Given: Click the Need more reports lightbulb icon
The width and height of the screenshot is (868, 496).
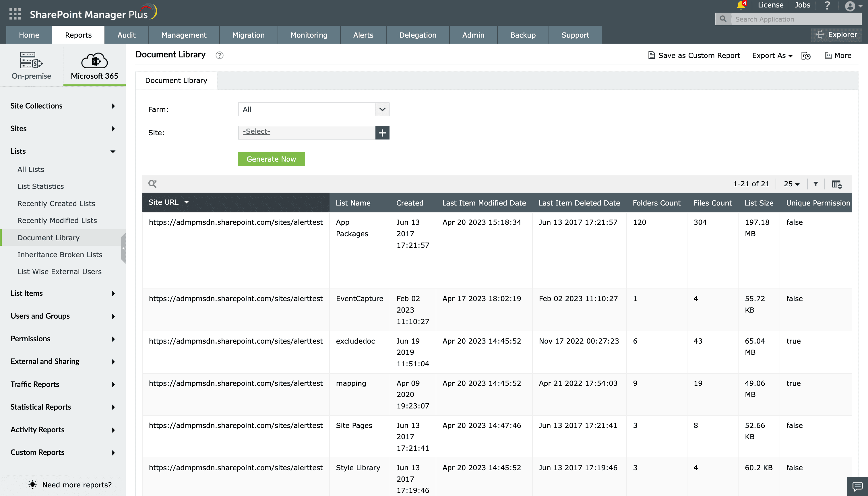Looking at the screenshot, I should (32, 485).
